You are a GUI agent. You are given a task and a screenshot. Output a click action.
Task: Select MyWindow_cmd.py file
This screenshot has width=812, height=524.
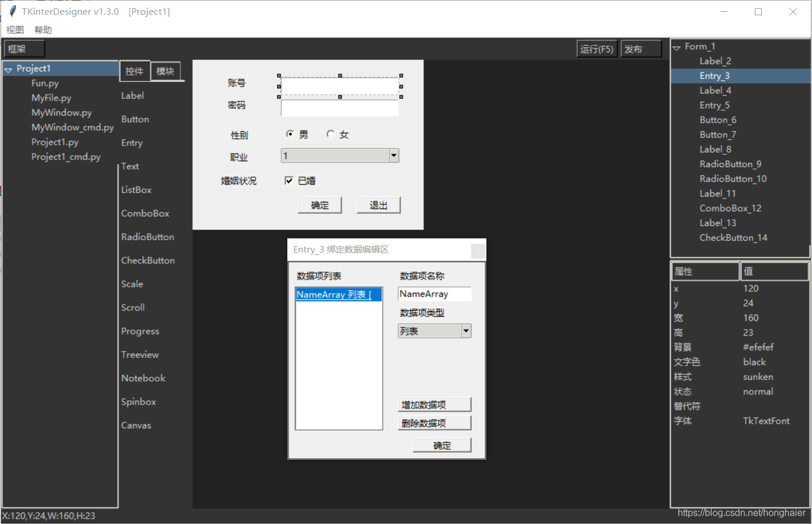tap(72, 127)
